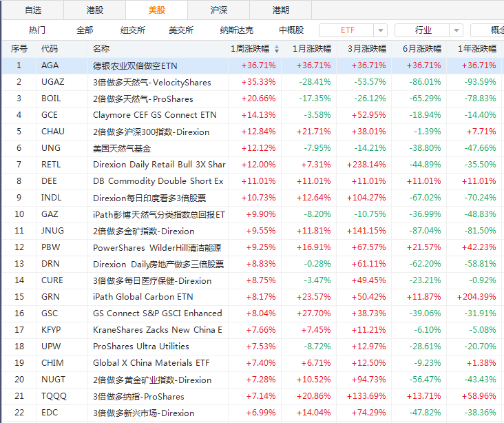Viewport: 504px width, 423px height.
Task: Open PowerShares WilderHill清洁能源 name
Action: pyautogui.click(x=157, y=248)
